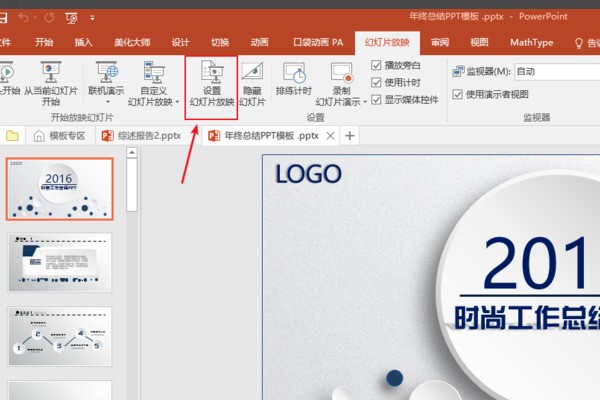Uncheck Show Media Controls checkbox
Screen dimensions: 600x400
[376, 99]
